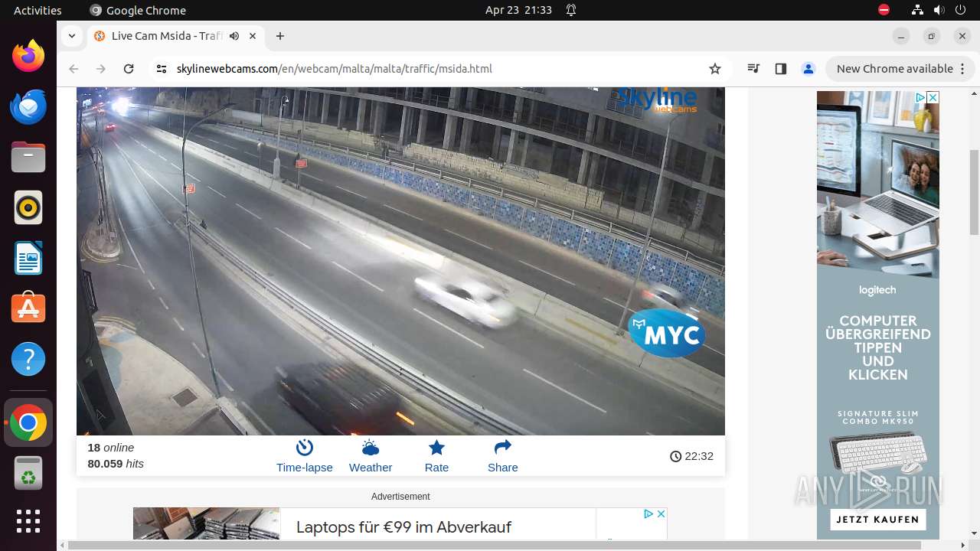Reload the current page
This screenshot has width=980, height=551.
pyautogui.click(x=129, y=69)
